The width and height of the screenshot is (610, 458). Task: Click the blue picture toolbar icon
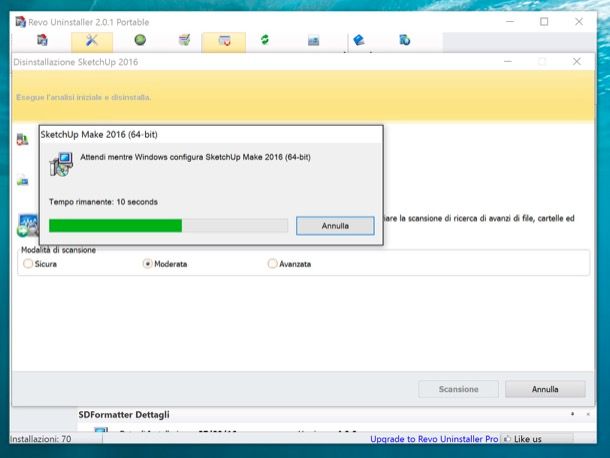point(314,41)
